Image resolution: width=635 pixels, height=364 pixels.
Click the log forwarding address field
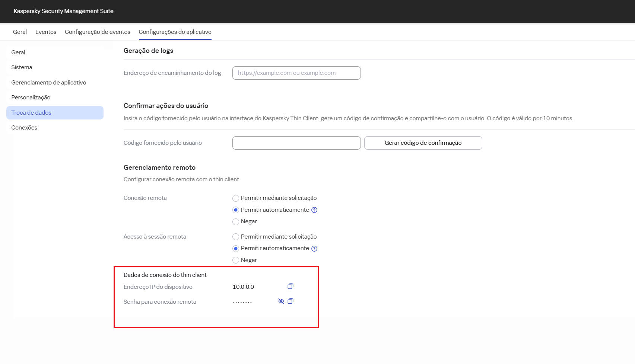pos(296,73)
